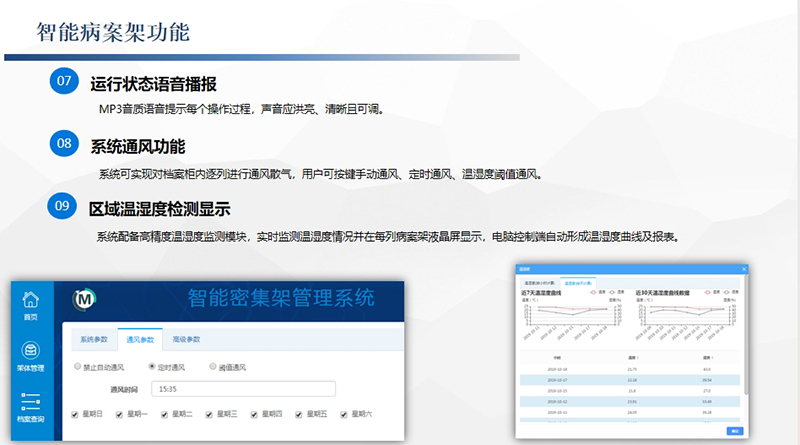Switch to the 系统参数 tab
The image size is (800, 445).
click(92, 339)
